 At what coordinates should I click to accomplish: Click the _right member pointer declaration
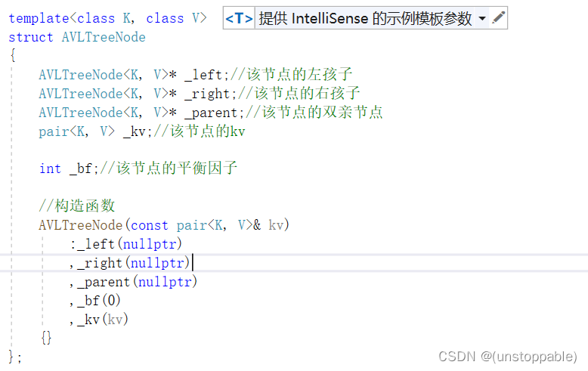208,94
